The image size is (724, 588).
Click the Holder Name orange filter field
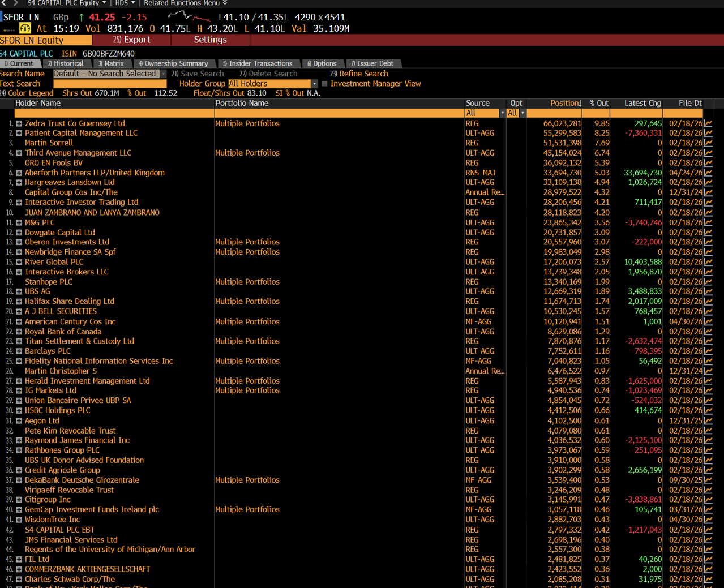[114, 113]
